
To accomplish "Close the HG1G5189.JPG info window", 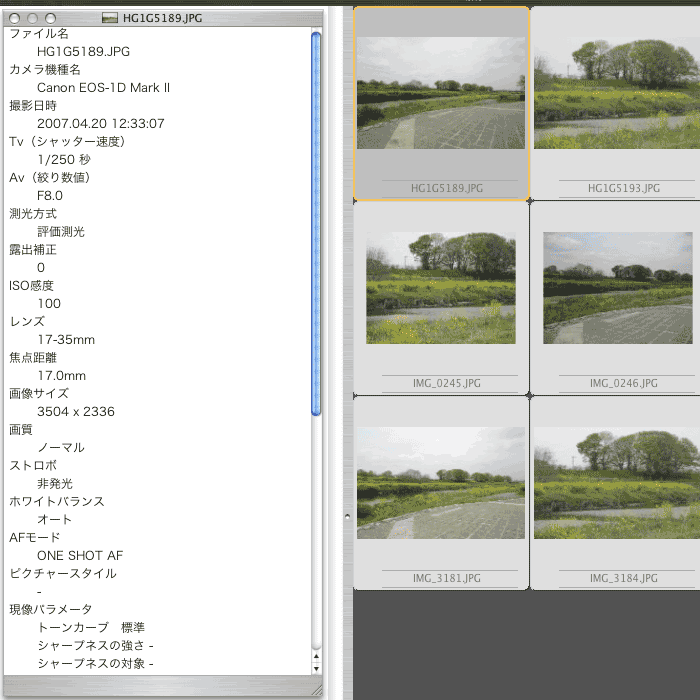I will click(x=15, y=18).
